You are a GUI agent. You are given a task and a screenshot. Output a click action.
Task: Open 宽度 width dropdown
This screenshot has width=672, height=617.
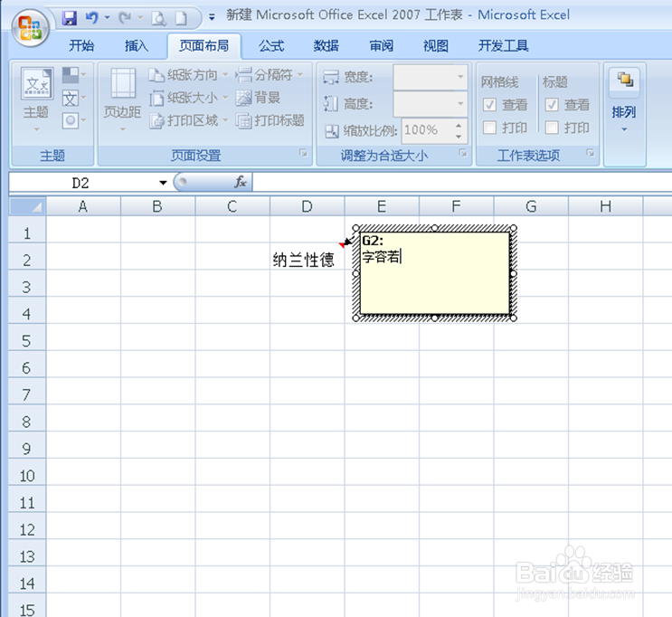[x=460, y=77]
